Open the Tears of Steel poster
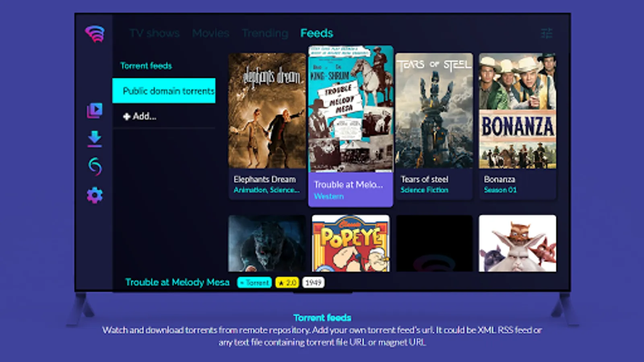The image size is (644, 362). click(x=434, y=111)
